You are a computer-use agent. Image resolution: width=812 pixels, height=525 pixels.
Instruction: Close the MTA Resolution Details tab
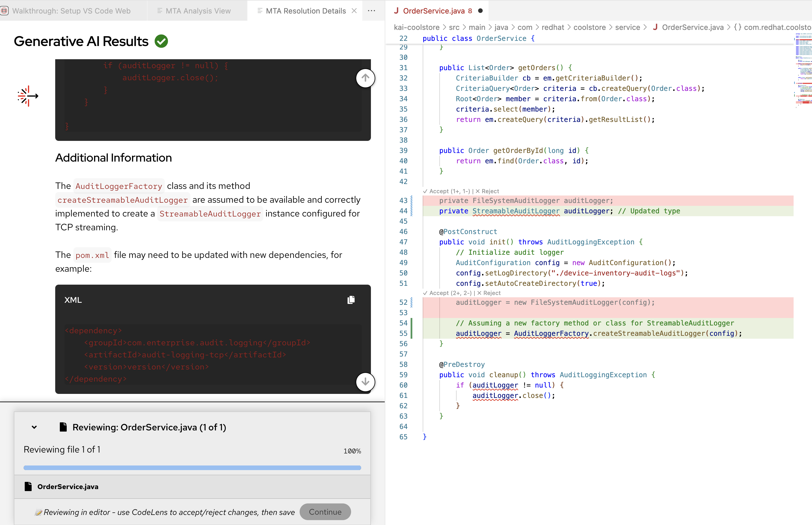pos(354,11)
